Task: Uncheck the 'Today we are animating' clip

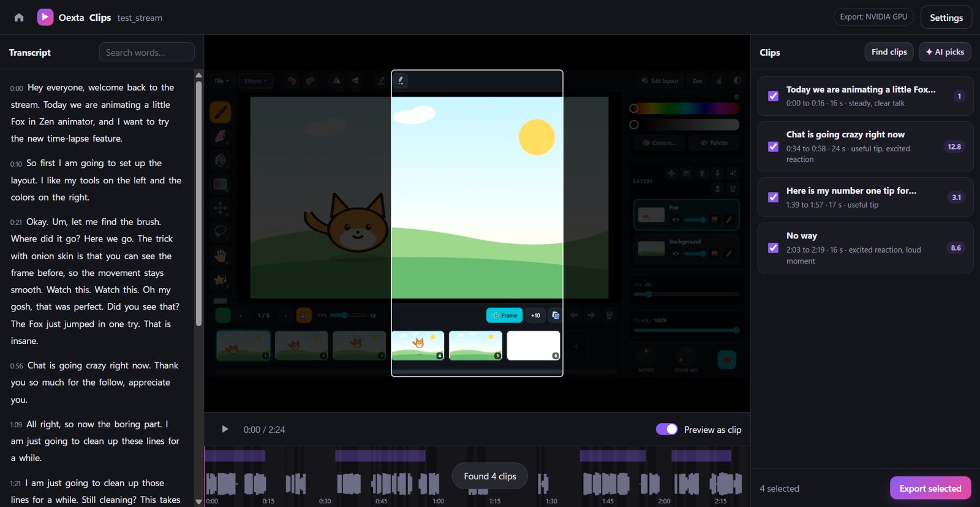Action: click(773, 96)
